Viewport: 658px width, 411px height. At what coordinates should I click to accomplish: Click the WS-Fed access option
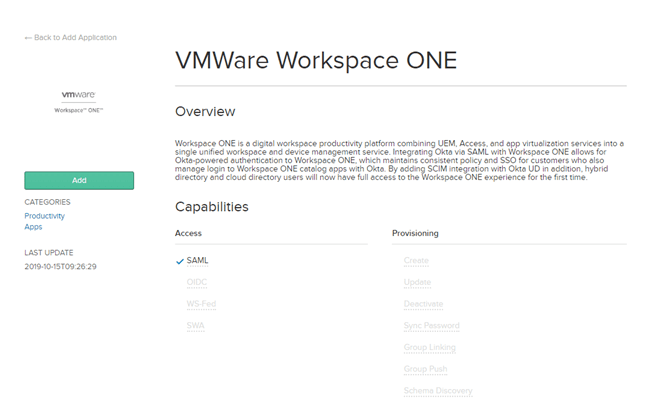coord(201,304)
